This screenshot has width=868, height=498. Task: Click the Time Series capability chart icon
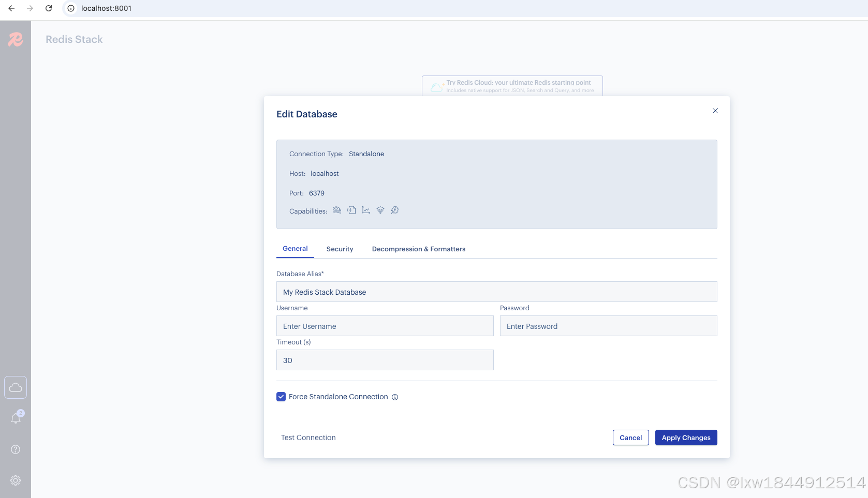(366, 210)
